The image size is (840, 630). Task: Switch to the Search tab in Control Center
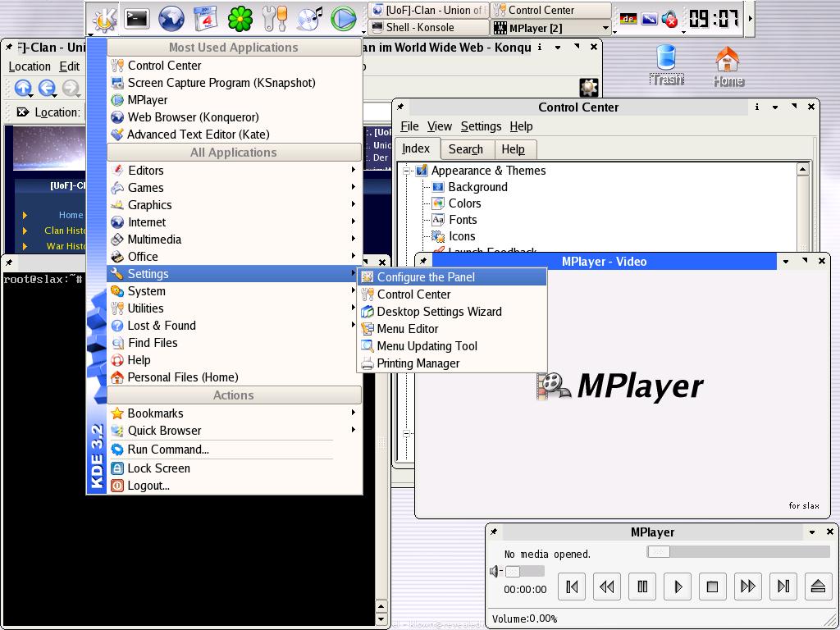coord(465,149)
